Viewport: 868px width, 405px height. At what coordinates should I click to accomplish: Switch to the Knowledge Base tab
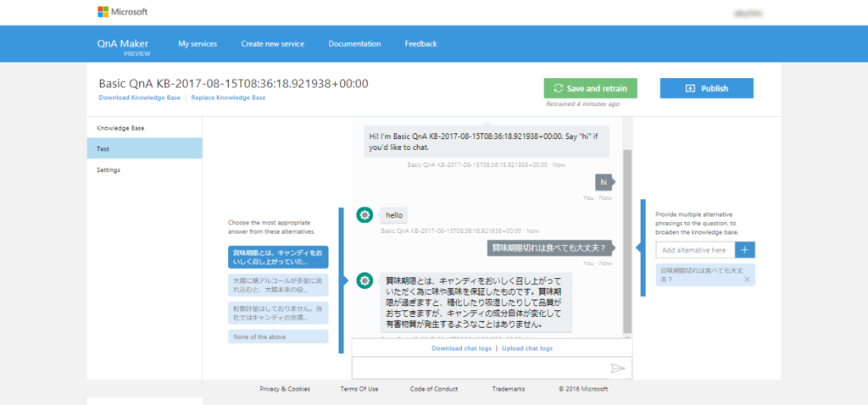tap(144, 128)
